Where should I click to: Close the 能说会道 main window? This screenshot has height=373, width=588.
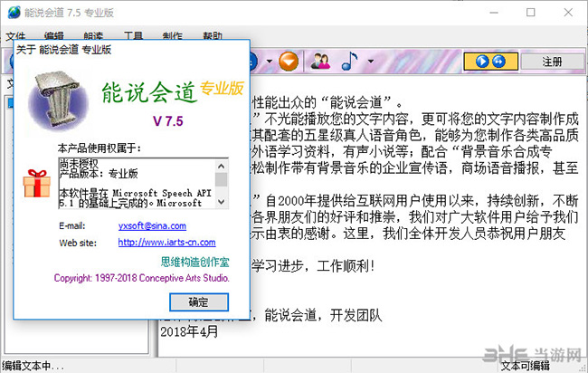coord(568,13)
